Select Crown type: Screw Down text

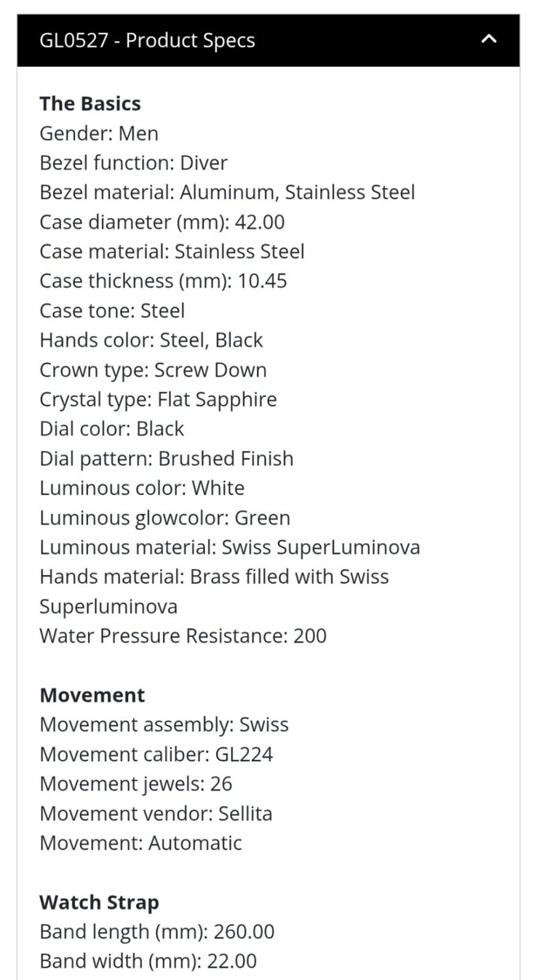click(x=153, y=370)
